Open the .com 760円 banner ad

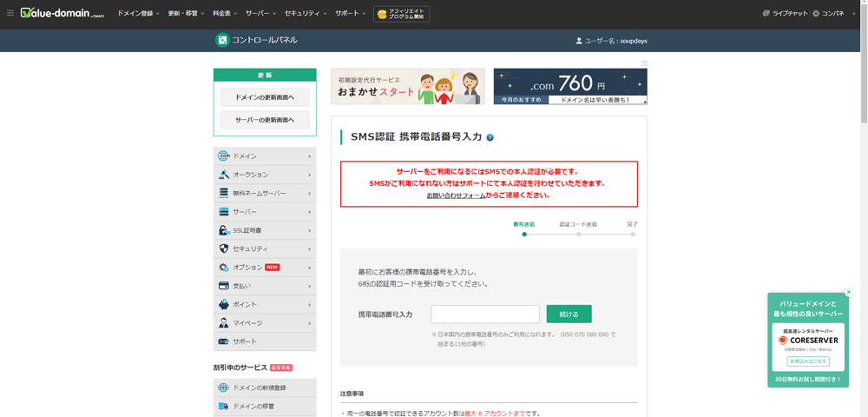(570, 86)
